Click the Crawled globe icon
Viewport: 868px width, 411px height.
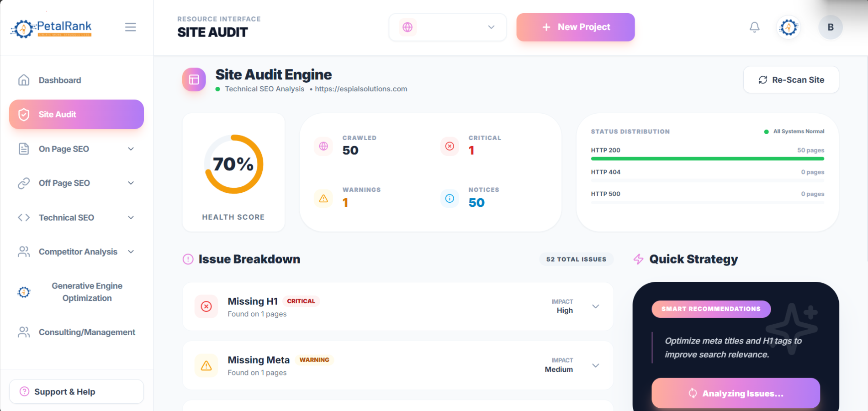323,146
